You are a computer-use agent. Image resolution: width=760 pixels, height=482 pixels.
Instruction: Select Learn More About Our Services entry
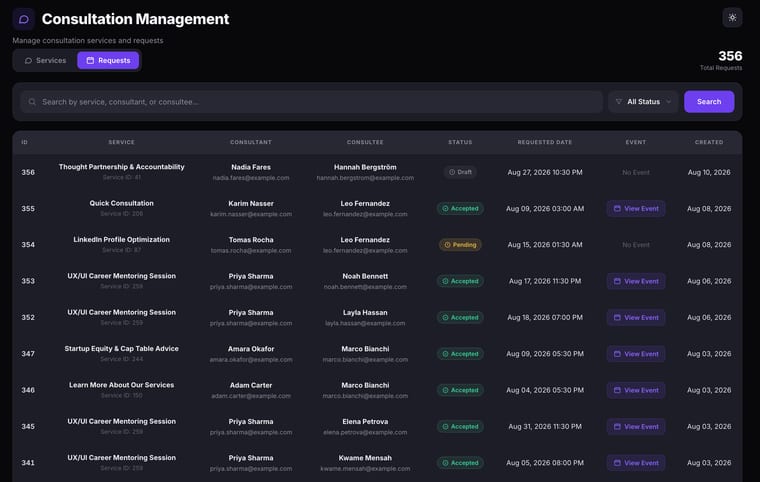[121, 385]
